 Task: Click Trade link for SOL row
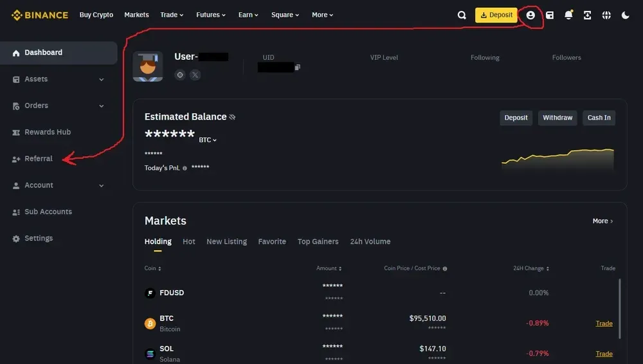[604, 354]
